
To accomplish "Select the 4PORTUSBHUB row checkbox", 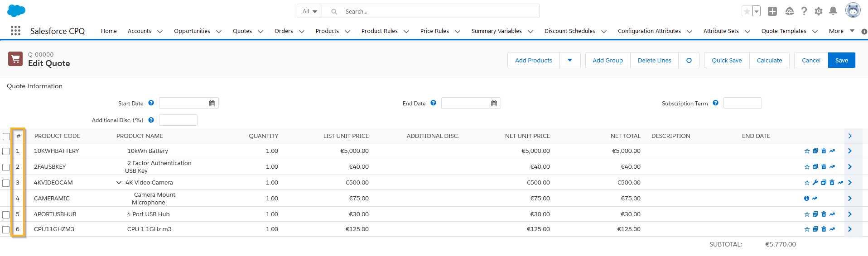I will [x=6, y=215].
